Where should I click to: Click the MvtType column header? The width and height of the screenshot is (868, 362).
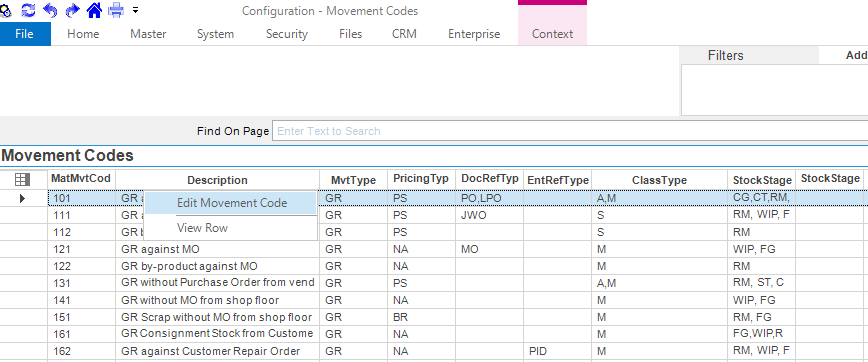[x=353, y=180]
